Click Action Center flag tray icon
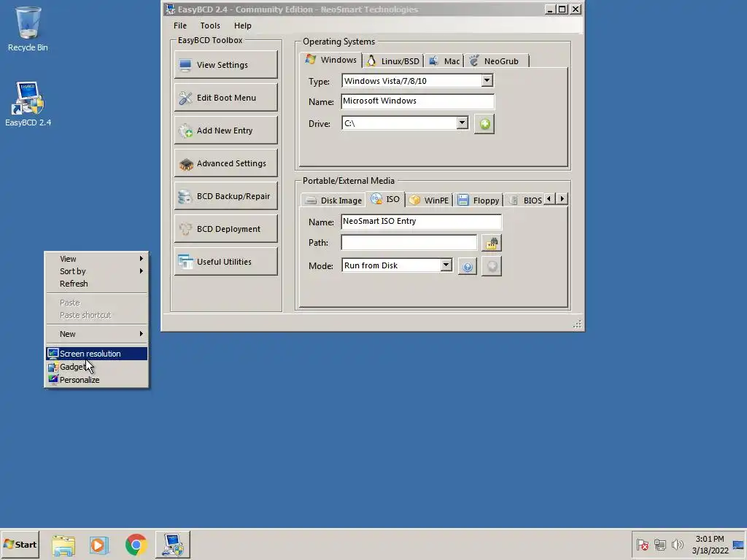The width and height of the screenshot is (747, 560). coord(642,544)
